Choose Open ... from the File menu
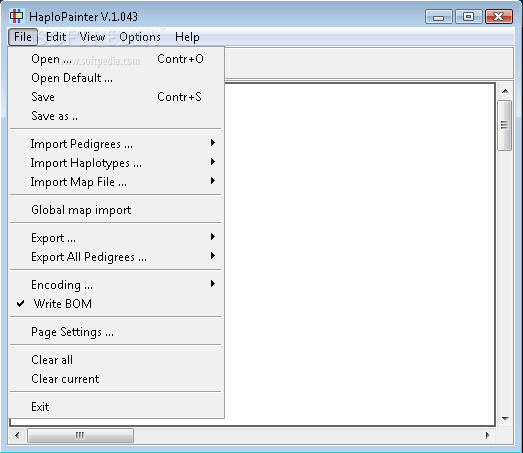The height and width of the screenshot is (453, 523). click(x=117, y=59)
